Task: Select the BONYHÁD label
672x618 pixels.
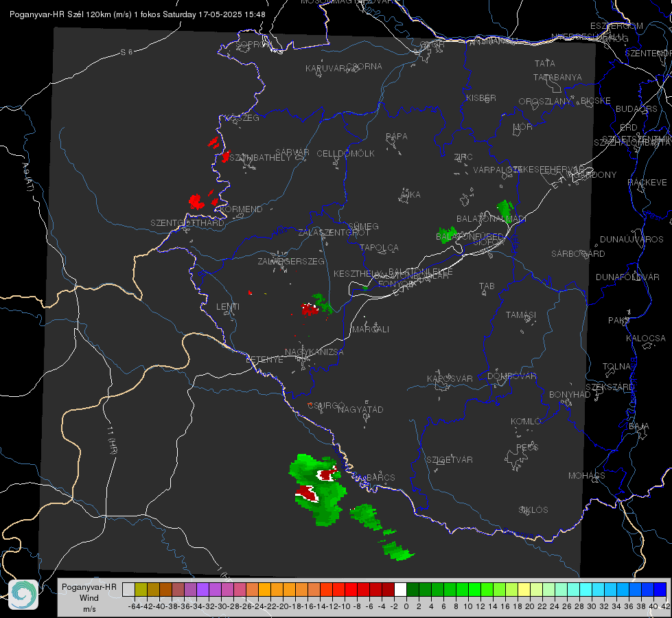Action: (x=570, y=394)
